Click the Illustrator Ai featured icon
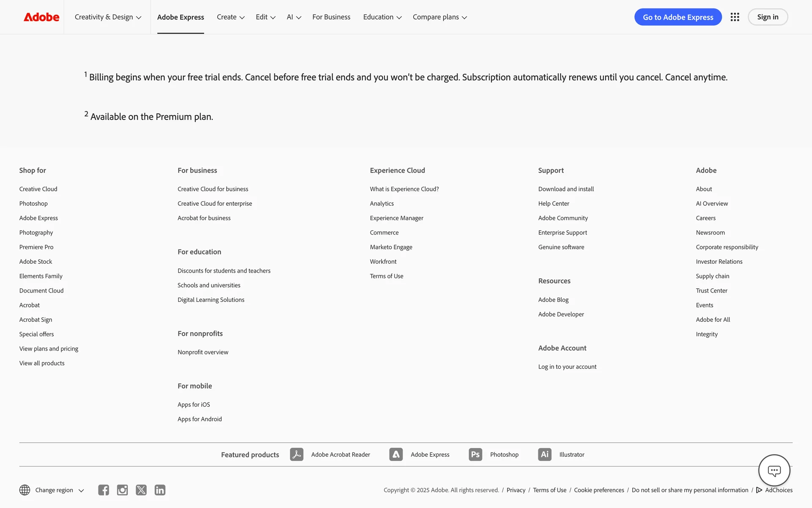This screenshot has width=812, height=508. coord(545,454)
